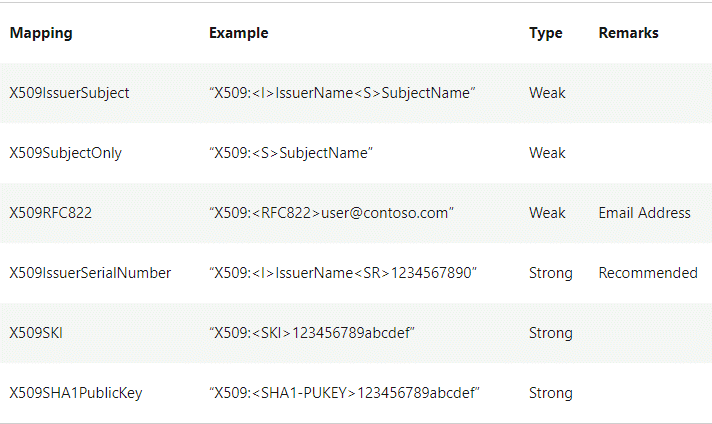The image size is (712, 424).
Task: Select the X509SubjectOnly mapping cell
Action: tap(65, 153)
